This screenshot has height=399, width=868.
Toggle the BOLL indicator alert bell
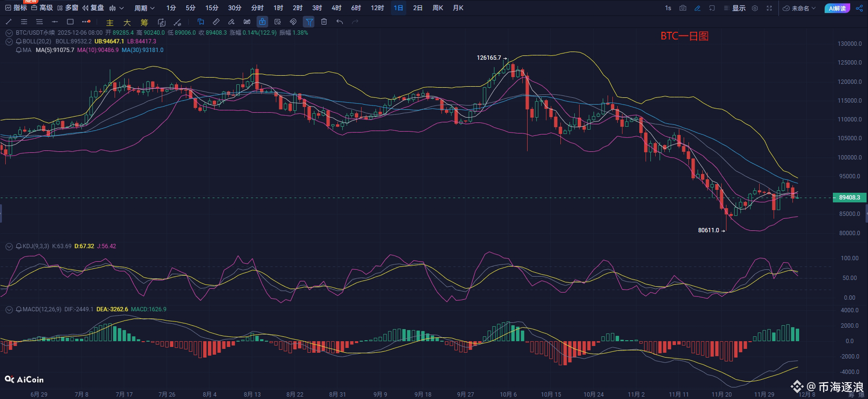click(19, 41)
